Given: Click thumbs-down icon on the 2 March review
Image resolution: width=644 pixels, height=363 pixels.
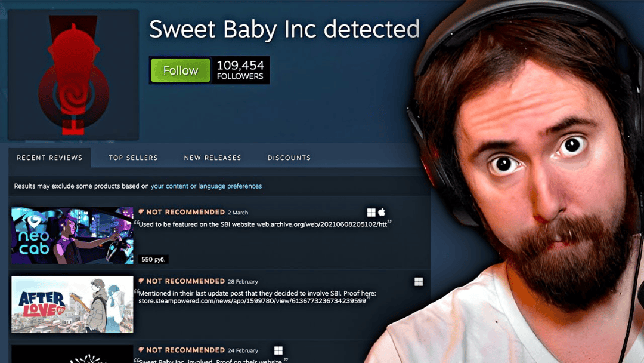Looking at the screenshot, I should click(x=141, y=212).
